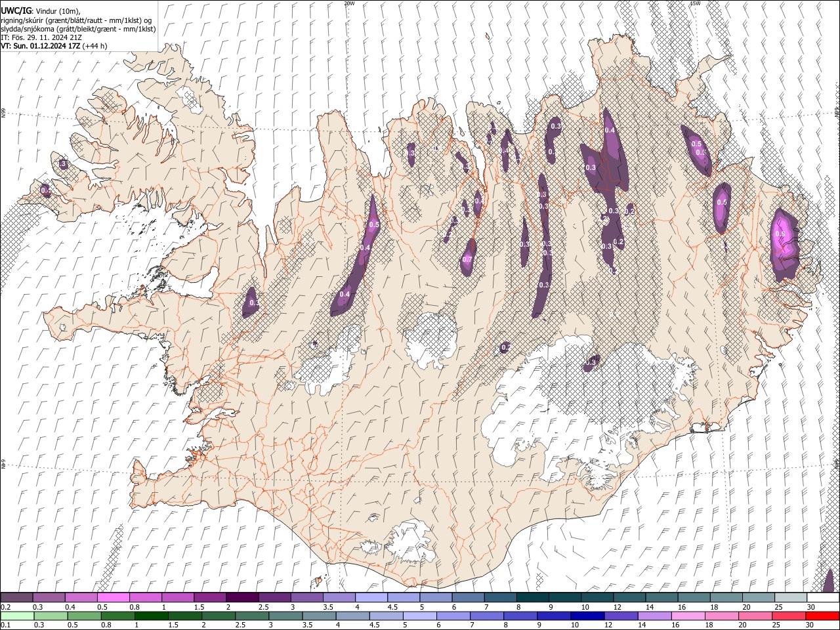This screenshot has height=630, width=840.
Task: Pick top-row snow swatch between 1 and 1.5
Action: tap(177, 598)
